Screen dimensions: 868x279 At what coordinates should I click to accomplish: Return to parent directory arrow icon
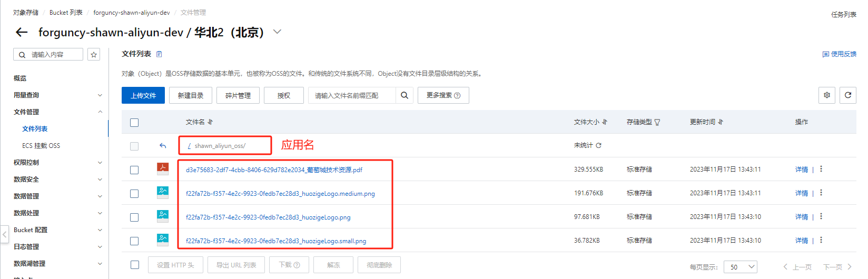pos(163,146)
